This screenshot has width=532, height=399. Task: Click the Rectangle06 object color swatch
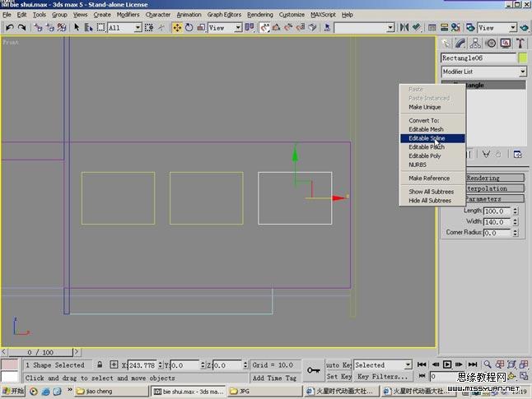[523, 58]
